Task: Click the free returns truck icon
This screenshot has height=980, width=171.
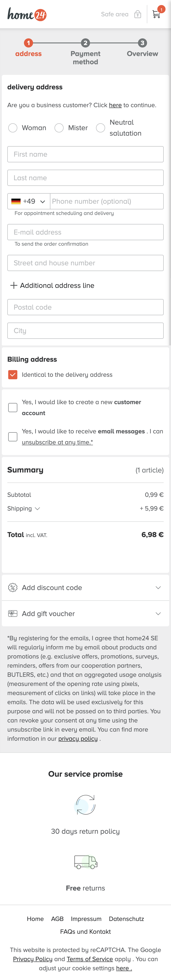Action: [85, 862]
